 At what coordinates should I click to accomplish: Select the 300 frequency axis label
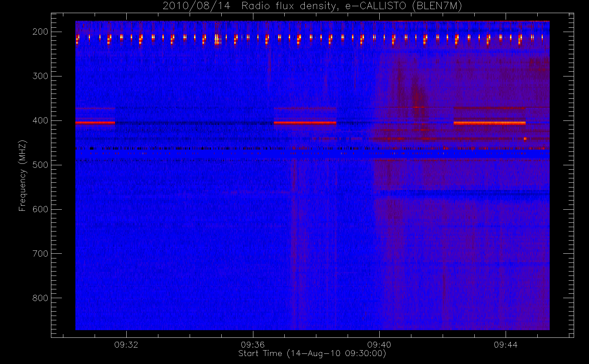40,76
